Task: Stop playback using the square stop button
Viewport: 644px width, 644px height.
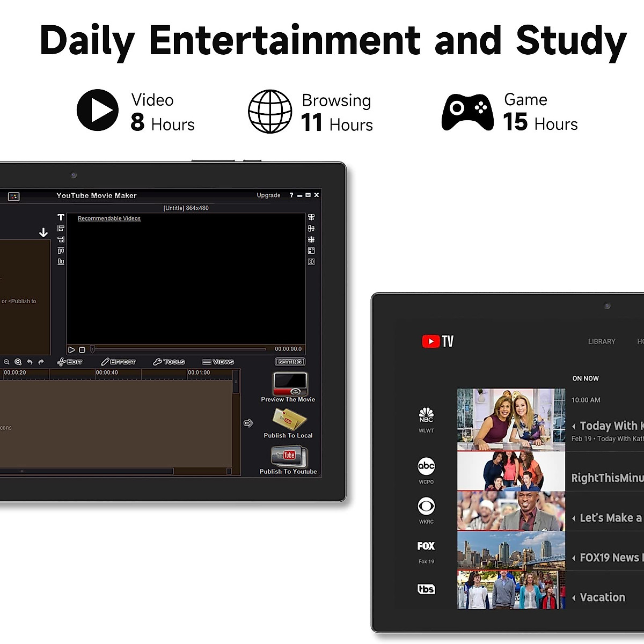Action: point(82,350)
